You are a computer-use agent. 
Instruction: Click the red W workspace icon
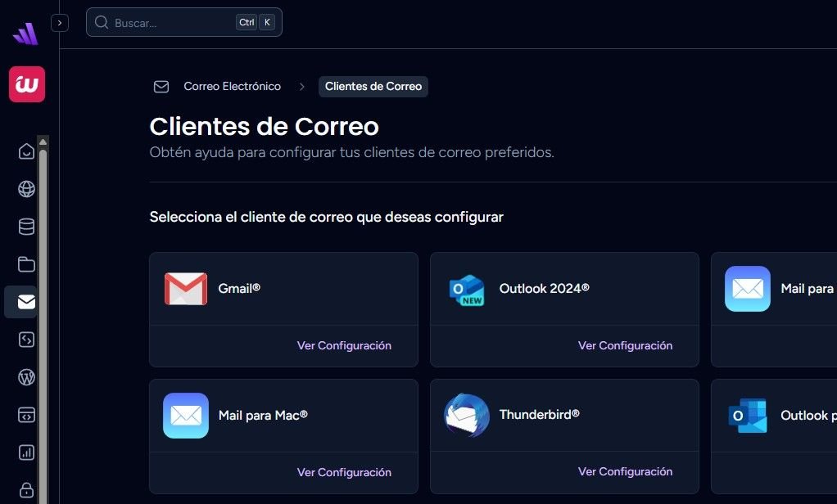[25, 84]
